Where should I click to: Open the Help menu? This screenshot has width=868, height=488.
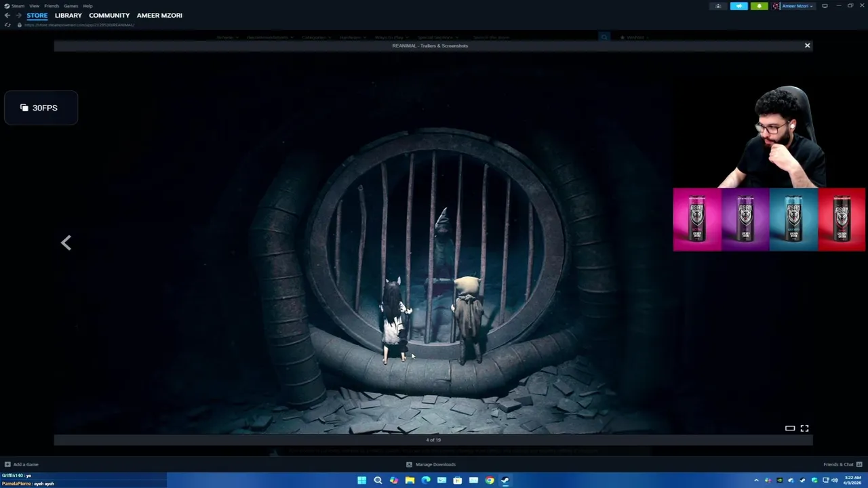point(87,5)
